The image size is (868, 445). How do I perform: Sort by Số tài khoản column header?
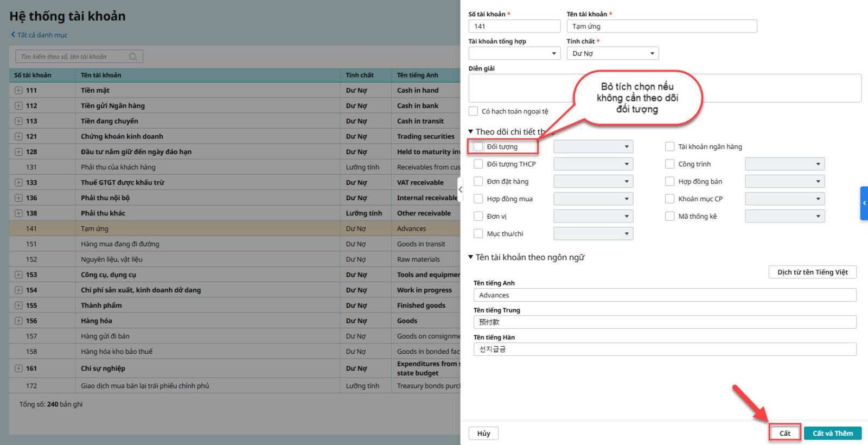[33, 75]
